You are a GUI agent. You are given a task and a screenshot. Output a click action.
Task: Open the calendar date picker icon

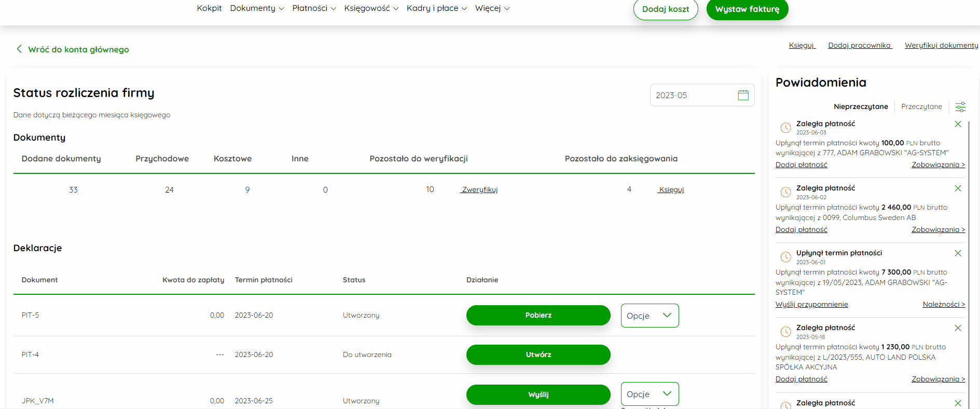click(x=743, y=95)
